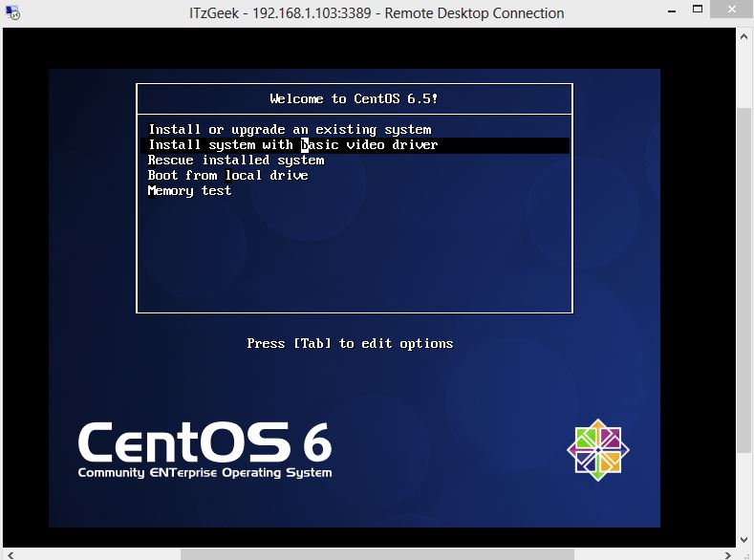Click the Remote Desktop Connection title icon
Screen dimensions: 754x560
(12, 12)
